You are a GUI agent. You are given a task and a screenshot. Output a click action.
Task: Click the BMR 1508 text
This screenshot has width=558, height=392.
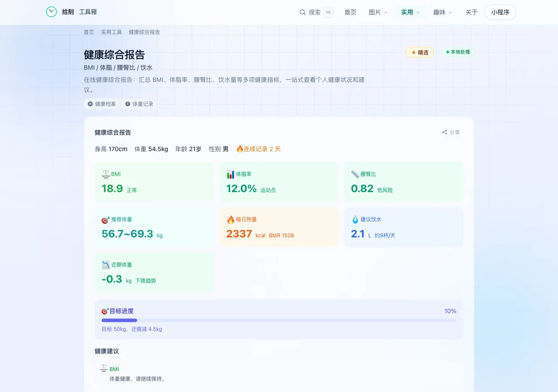tap(282, 236)
